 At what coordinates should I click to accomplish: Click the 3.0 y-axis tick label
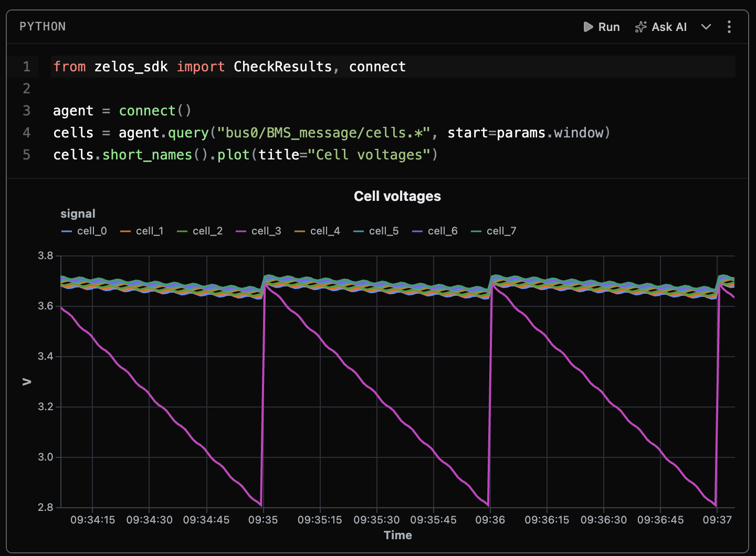[46, 457]
